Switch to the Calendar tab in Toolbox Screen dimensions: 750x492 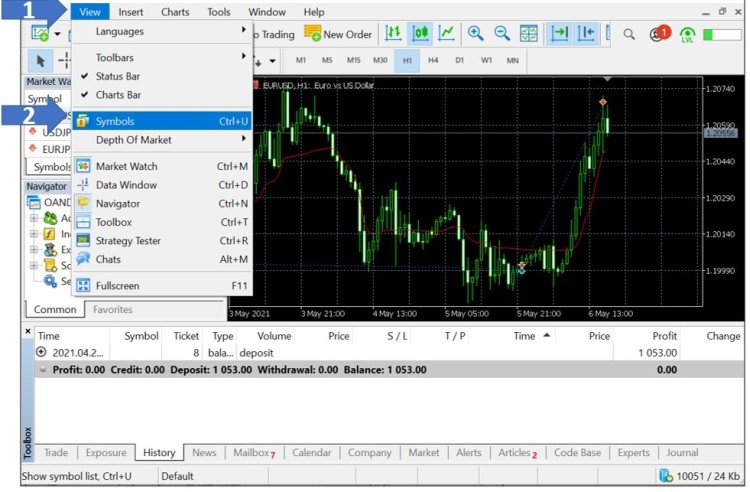point(311,452)
